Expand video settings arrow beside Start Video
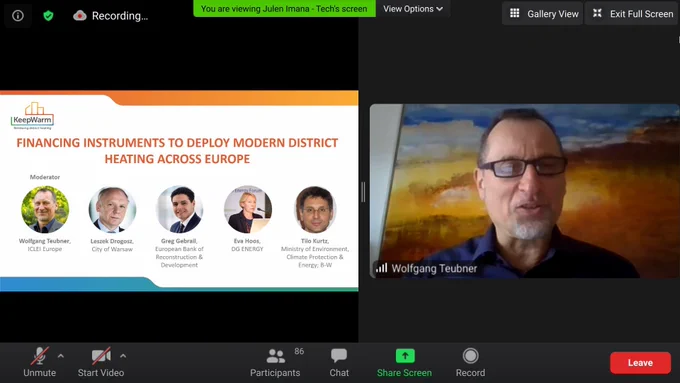Image resolution: width=680 pixels, height=383 pixels. (x=123, y=356)
